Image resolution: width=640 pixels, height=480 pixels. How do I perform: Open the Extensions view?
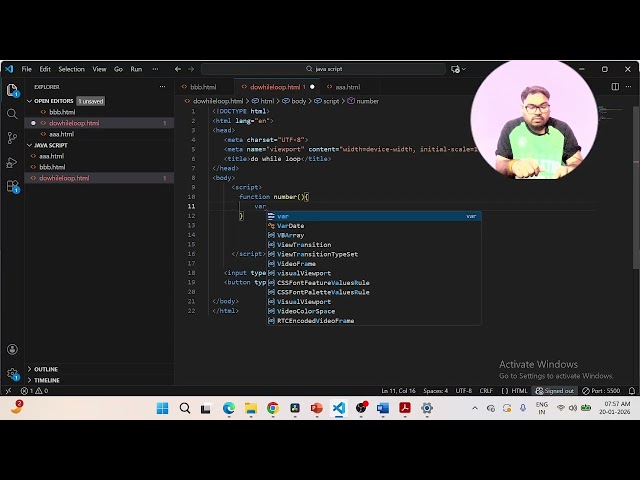(x=12, y=187)
